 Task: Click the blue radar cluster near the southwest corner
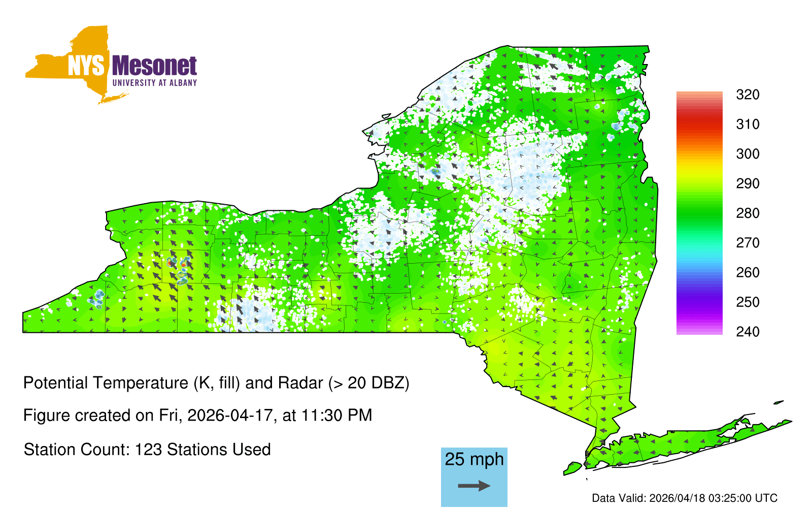coord(97,298)
